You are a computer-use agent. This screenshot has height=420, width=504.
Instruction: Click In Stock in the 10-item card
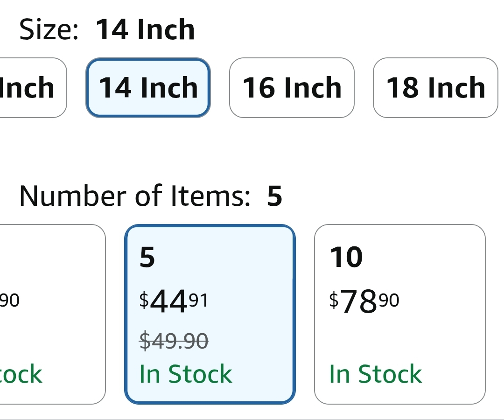tap(375, 374)
